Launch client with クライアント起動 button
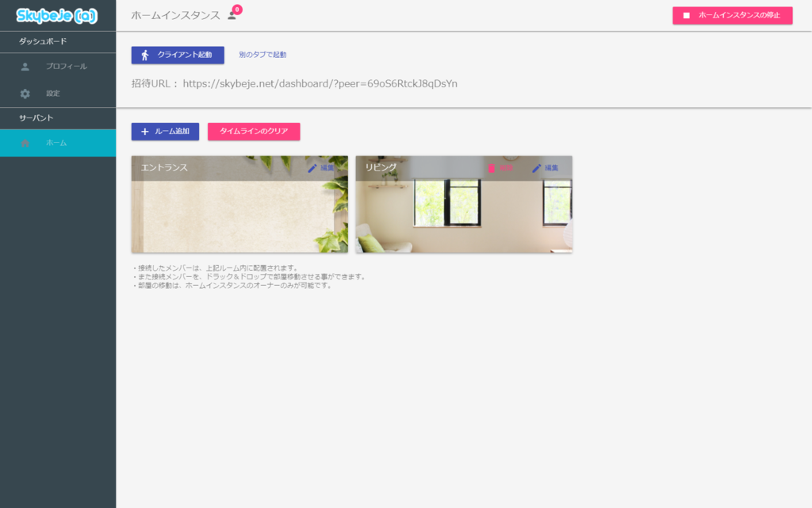 (178, 55)
